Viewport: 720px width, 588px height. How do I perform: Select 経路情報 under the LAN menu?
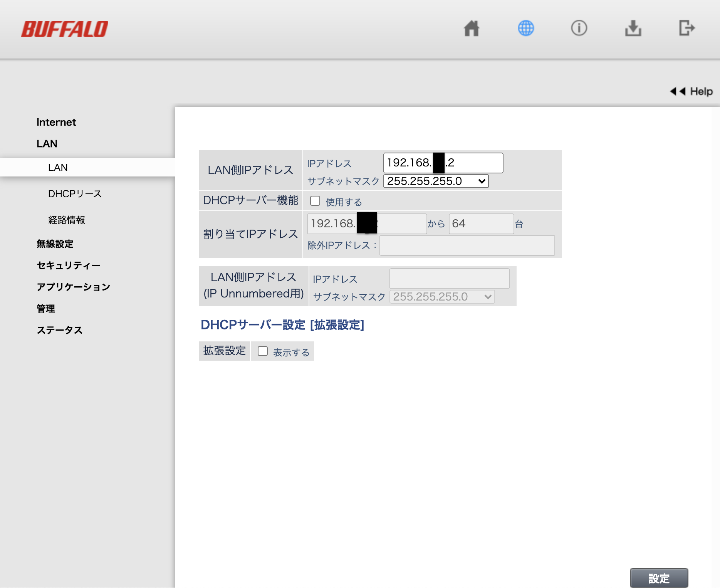click(x=67, y=220)
